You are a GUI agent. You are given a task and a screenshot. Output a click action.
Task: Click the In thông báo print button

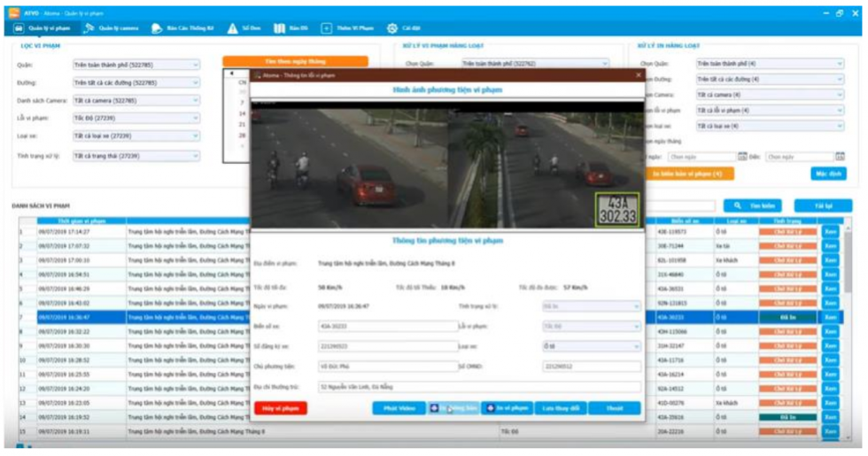click(453, 408)
